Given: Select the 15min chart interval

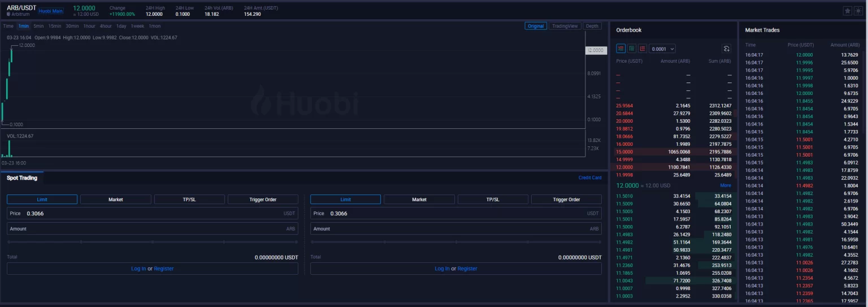Looking at the screenshot, I should click(x=55, y=26).
